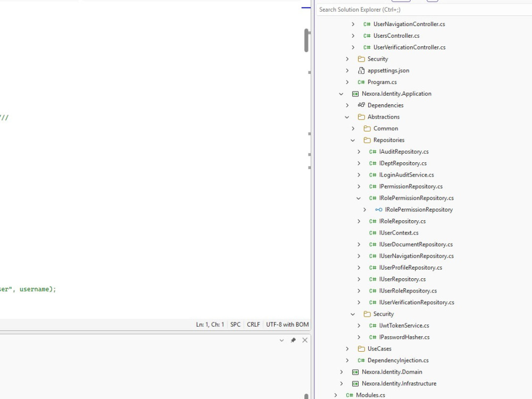
Task: Select ILoginAuditService.cs file
Action: pos(406,174)
